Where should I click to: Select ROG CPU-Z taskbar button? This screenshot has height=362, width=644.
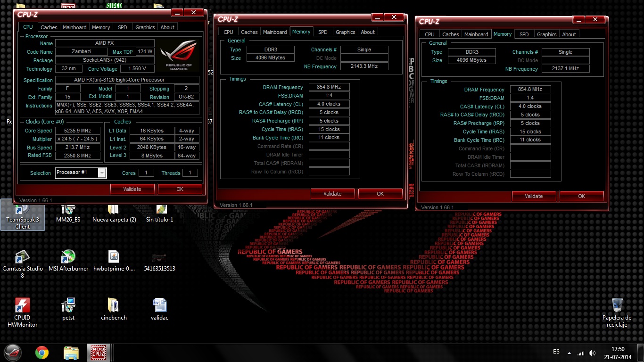pyautogui.click(x=99, y=353)
